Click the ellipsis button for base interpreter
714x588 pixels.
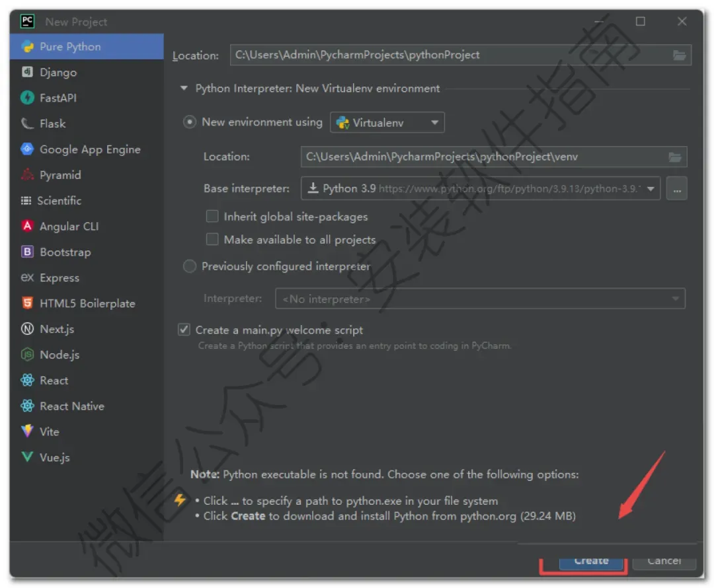coord(677,188)
